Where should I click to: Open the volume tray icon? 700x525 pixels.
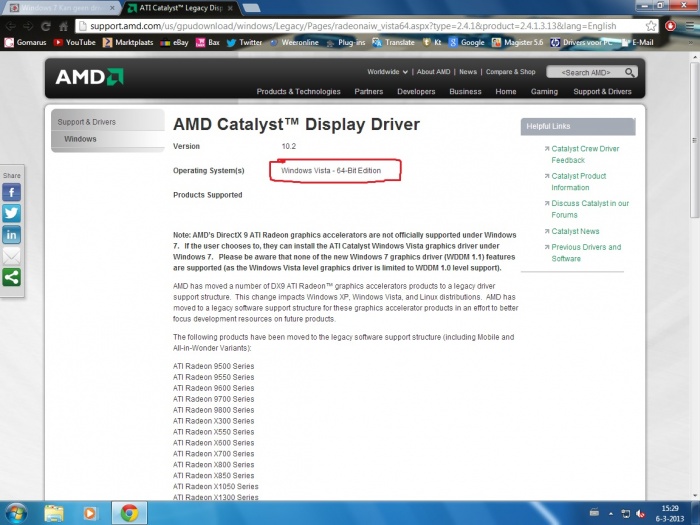641,514
